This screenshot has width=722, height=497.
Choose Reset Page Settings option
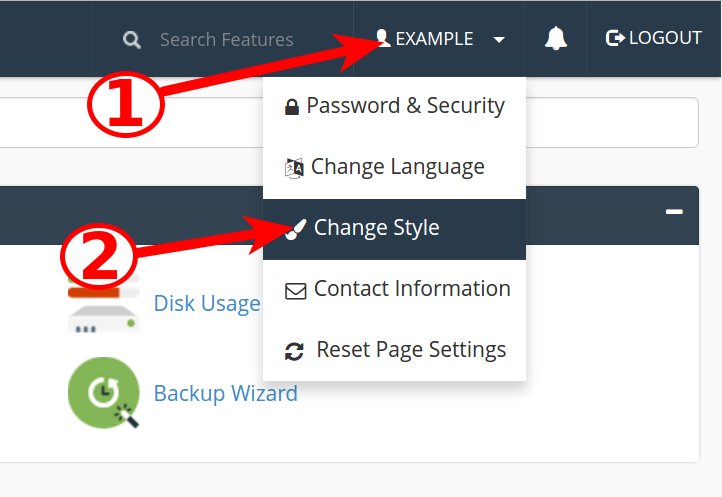(x=411, y=350)
